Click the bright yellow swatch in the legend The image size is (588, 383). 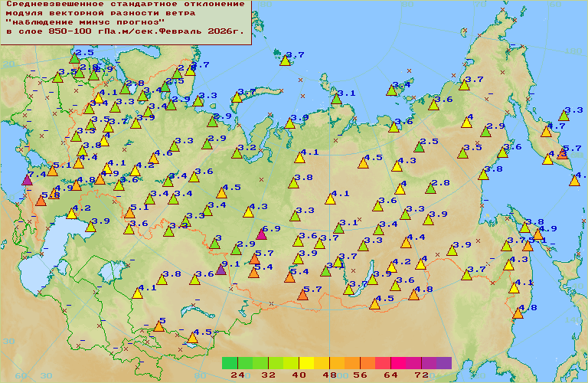[x=306, y=362]
